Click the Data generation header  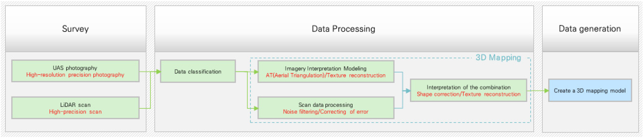click(x=590, y=29)
